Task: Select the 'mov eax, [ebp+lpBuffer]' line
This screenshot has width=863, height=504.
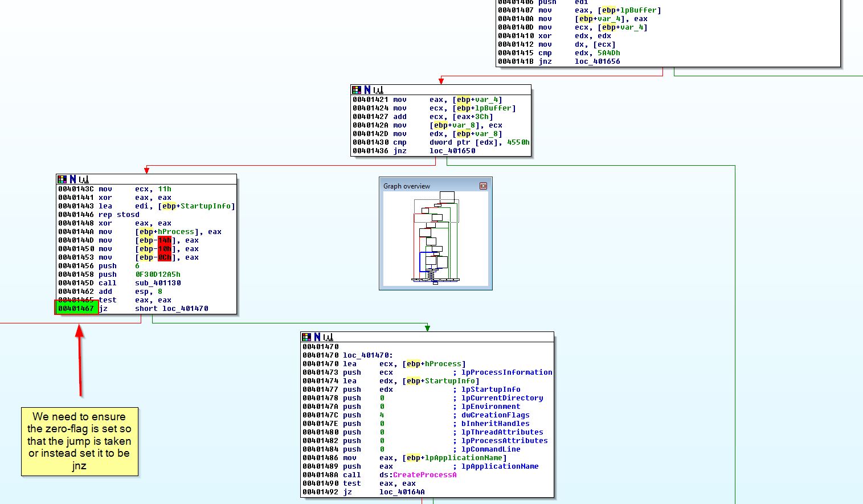Action: pyautogui.click(x=579, y=10)
